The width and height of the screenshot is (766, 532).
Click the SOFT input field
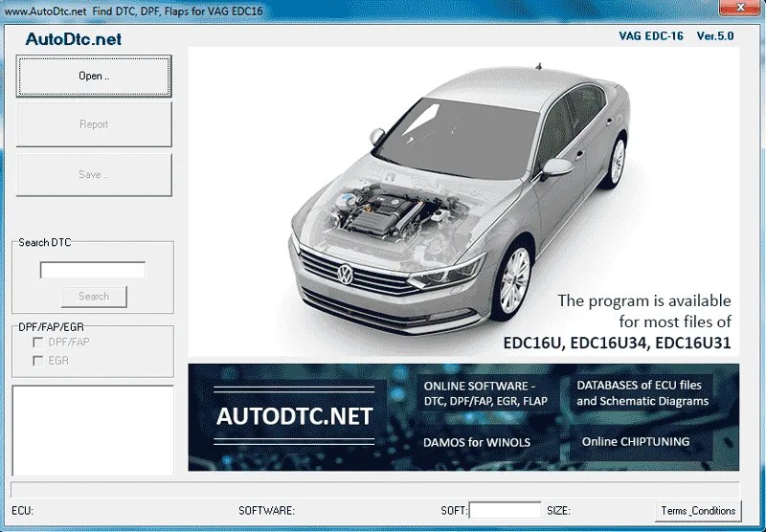(x=505, y=510)
